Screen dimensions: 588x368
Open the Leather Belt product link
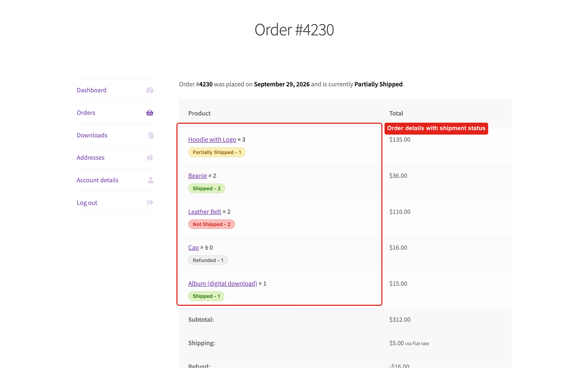pos(205,211)
